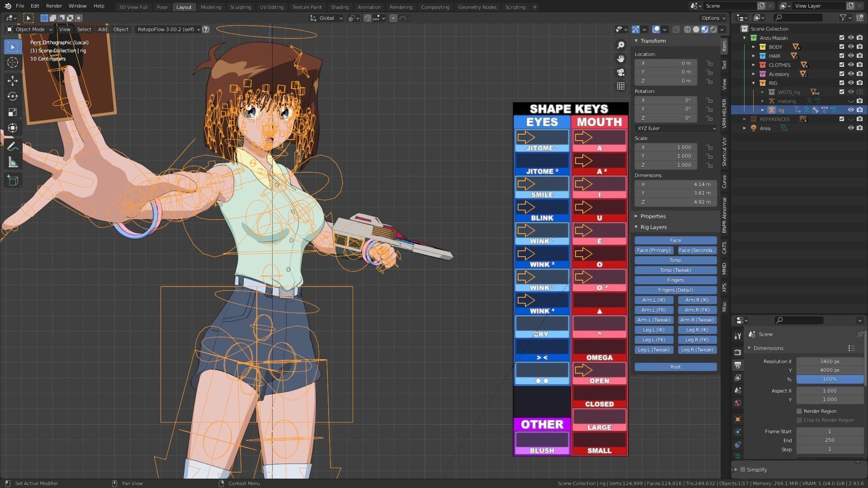Uncheck the CLOTHES collection exclude checkbox

(842, 65)
